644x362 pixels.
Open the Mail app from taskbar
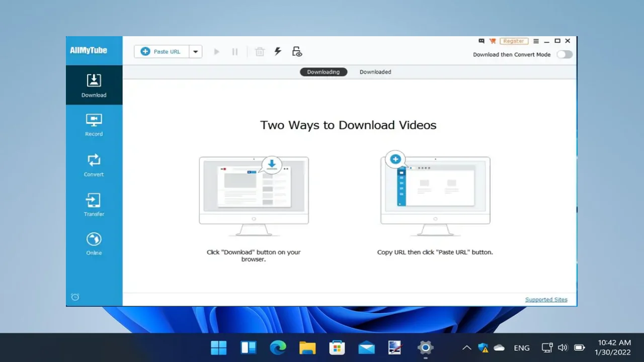(366, 347)
